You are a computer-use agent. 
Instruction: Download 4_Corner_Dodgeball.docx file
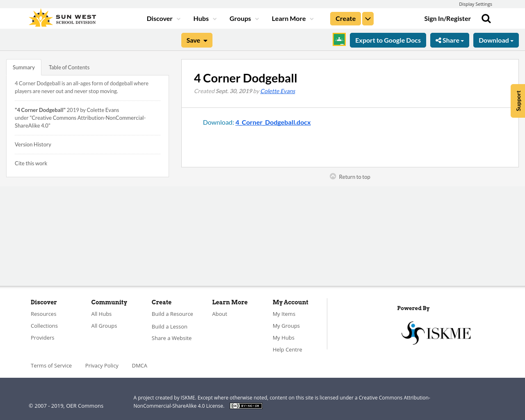point(273,121)
